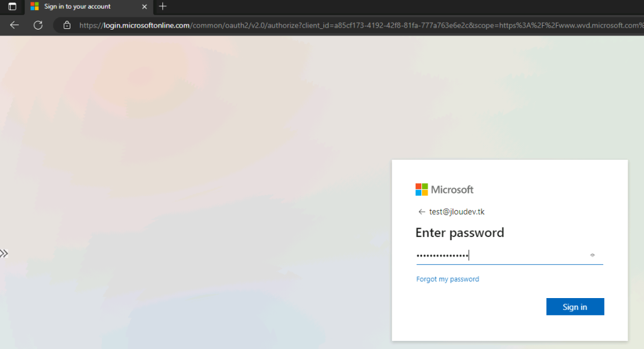Click the Microsoft favicon on the tab

point(35,6)
